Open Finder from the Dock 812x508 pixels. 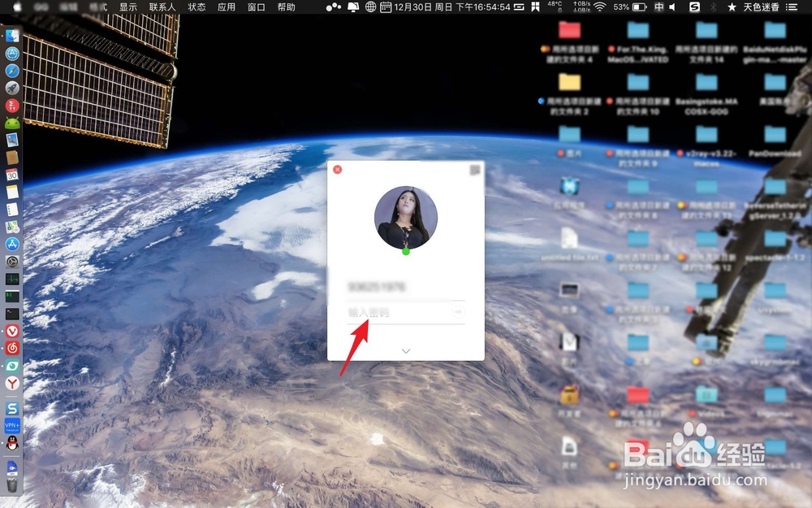pyautogui.click(x=12, y=36)
